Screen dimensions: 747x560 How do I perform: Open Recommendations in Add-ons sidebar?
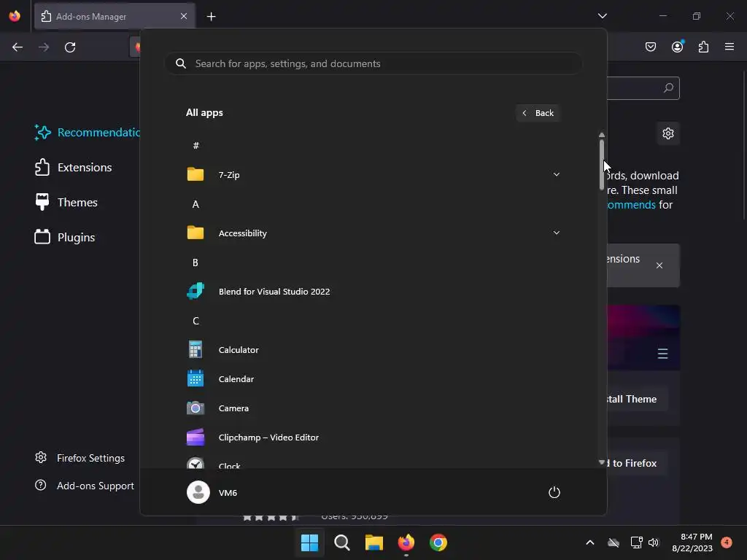(86, 133)
